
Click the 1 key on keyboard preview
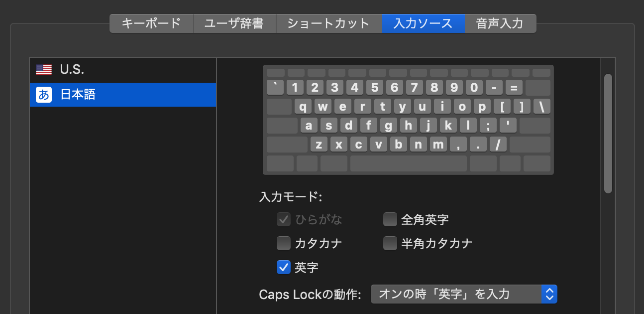pos(295,88)
